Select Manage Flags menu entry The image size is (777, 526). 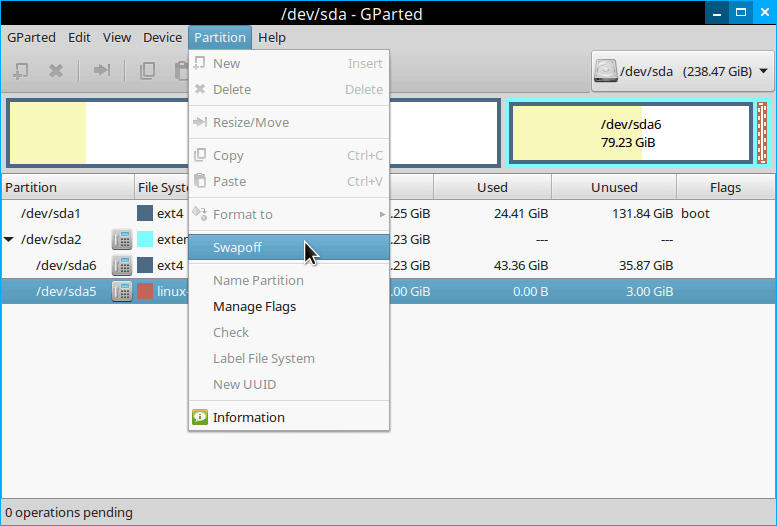click(289, 306)
